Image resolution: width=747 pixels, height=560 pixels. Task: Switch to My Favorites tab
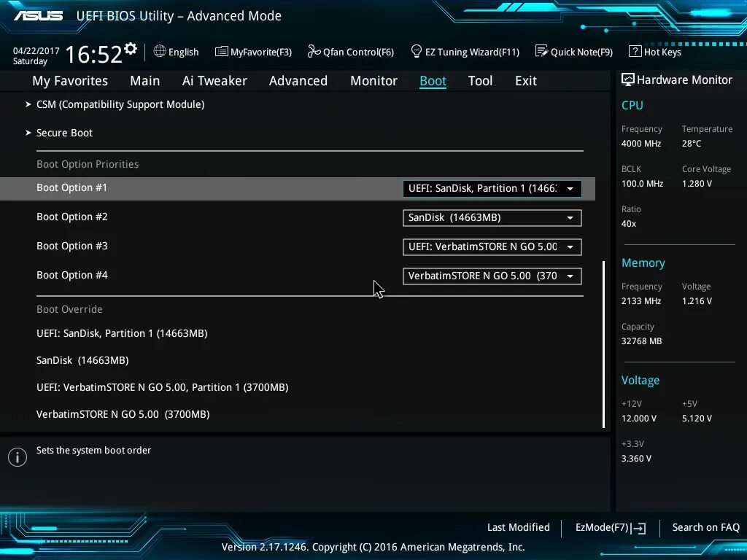pos(70,81)
